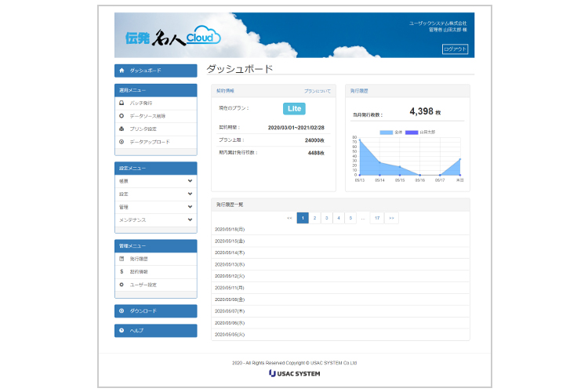
Task: Expand the 管理 submenu chevron
Action: (190, 207)
